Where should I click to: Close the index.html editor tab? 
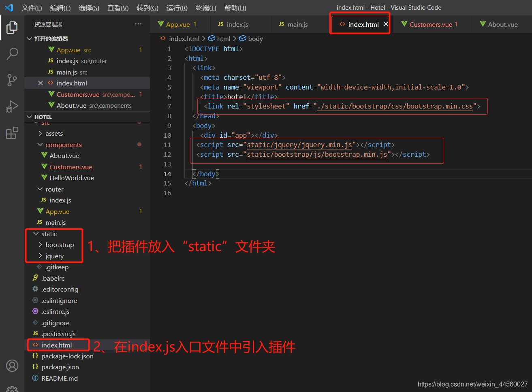(x=386, y=24)
